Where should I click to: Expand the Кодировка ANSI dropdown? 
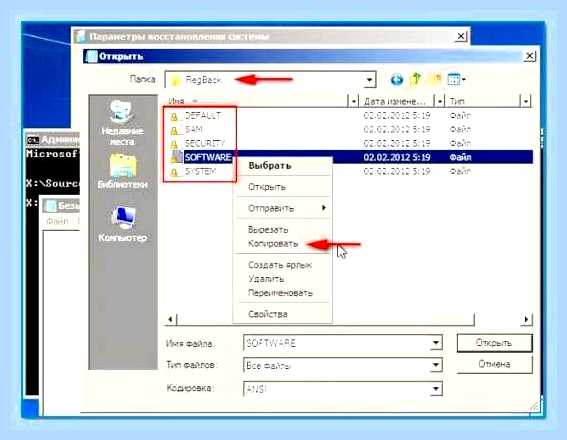tap(436, 389)
